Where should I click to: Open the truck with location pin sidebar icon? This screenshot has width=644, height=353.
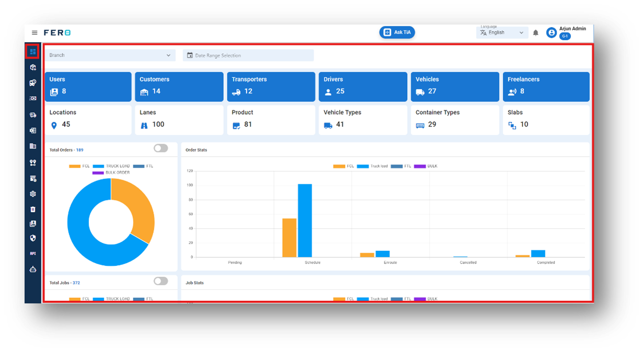click(x=33, y=83)
